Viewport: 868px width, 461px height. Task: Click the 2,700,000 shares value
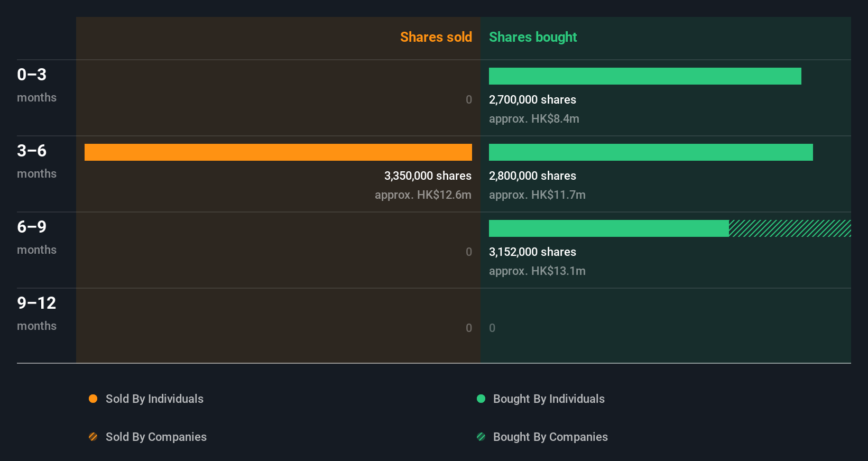tap(532, 99)
